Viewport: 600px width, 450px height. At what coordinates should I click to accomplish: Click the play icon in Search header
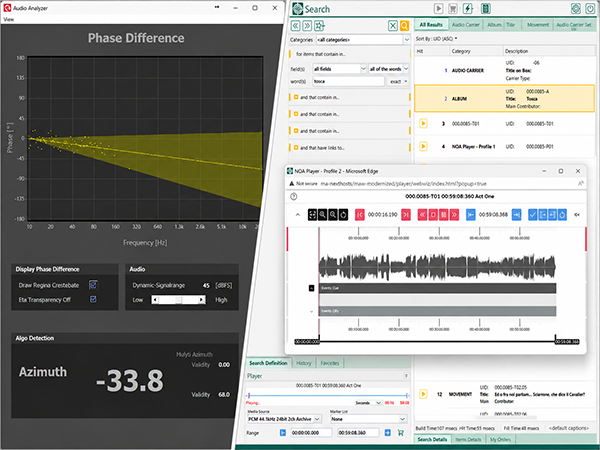[439, 8]
